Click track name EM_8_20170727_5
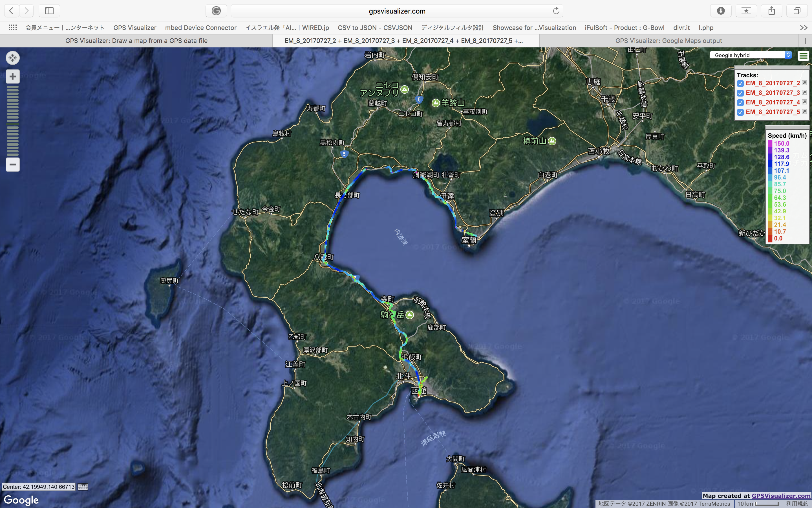 click(x=773, y=112)
